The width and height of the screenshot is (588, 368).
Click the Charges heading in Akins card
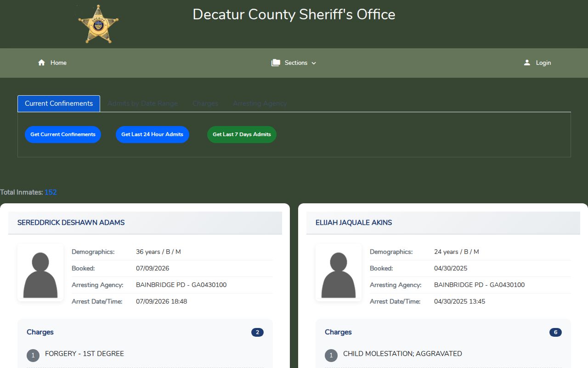338,332
